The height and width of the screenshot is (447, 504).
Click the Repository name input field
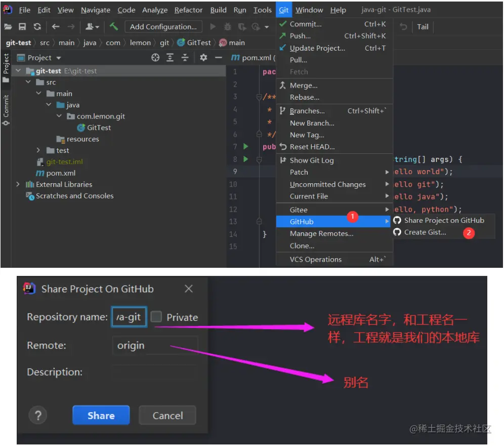coord(129,317)
